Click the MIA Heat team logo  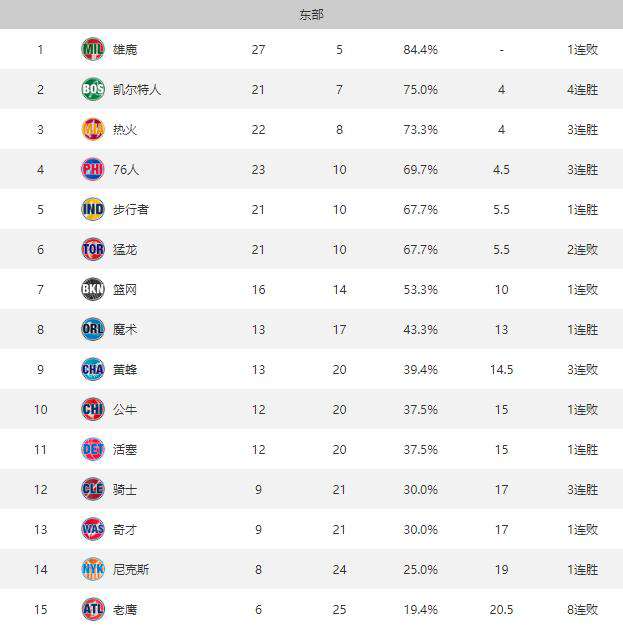(93, 129)
